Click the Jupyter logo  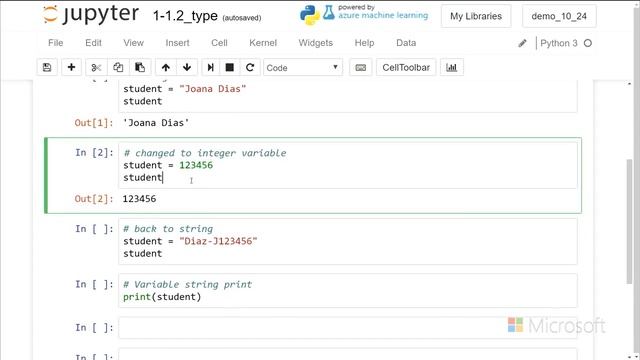pyautogui.click(x=91, y=15)
